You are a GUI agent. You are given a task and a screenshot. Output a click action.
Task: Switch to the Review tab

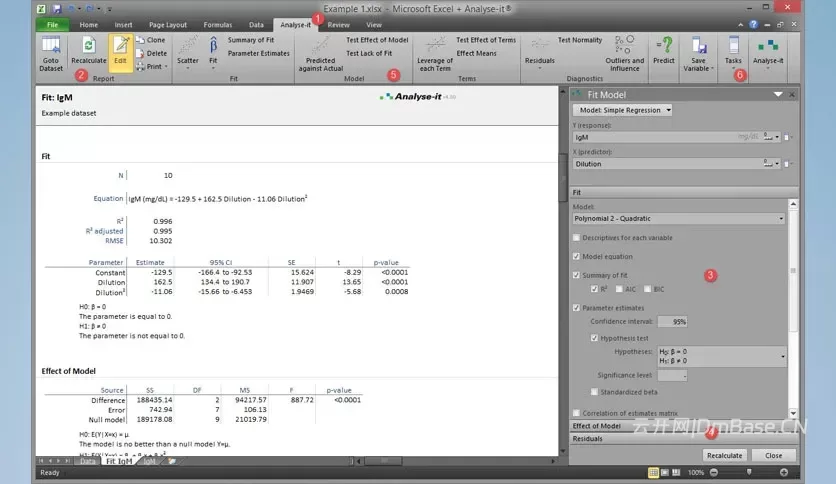339,25
